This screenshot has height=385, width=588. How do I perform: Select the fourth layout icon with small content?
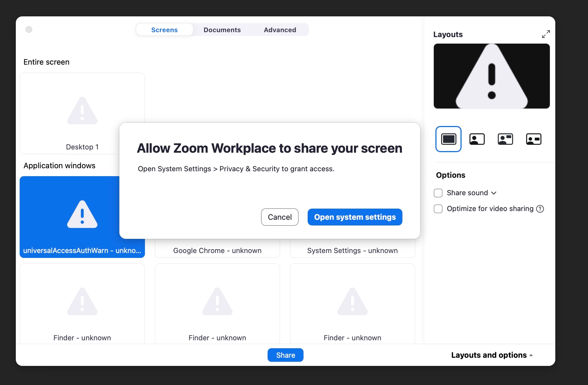coord(534,139)
